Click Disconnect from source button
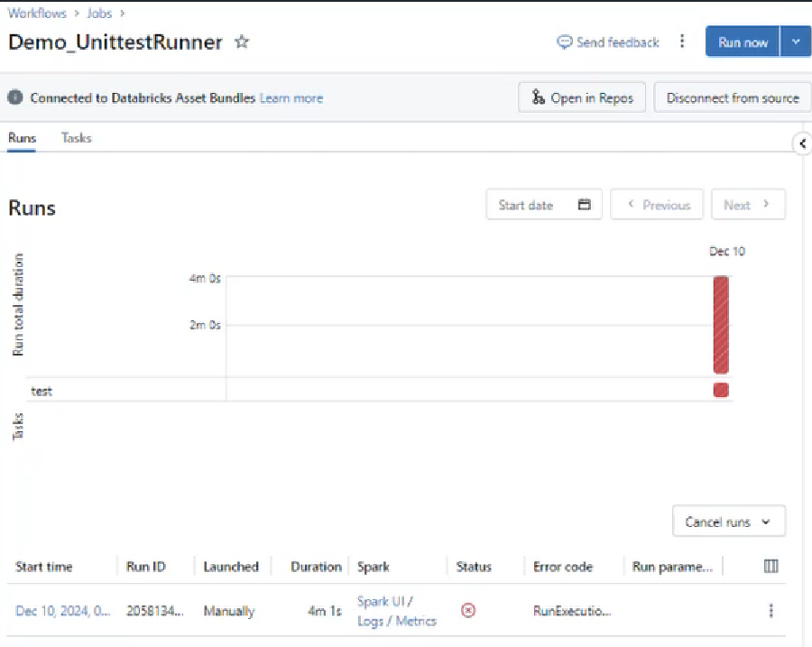Viewport: 812px width, 647px height. click(733, 97)
